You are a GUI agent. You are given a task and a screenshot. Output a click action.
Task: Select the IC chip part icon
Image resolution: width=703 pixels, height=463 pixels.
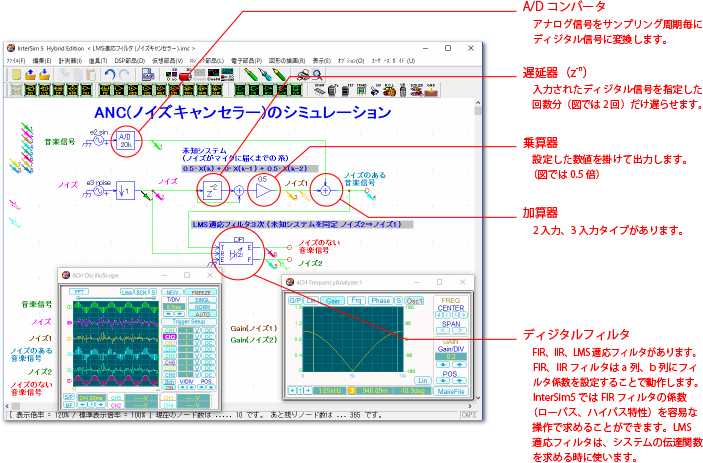(x=319, y=90)
